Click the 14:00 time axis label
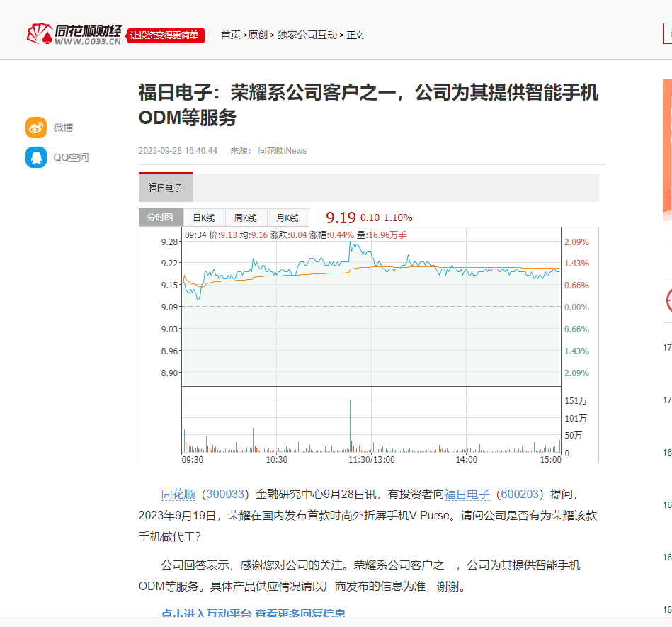 [466, 460]
